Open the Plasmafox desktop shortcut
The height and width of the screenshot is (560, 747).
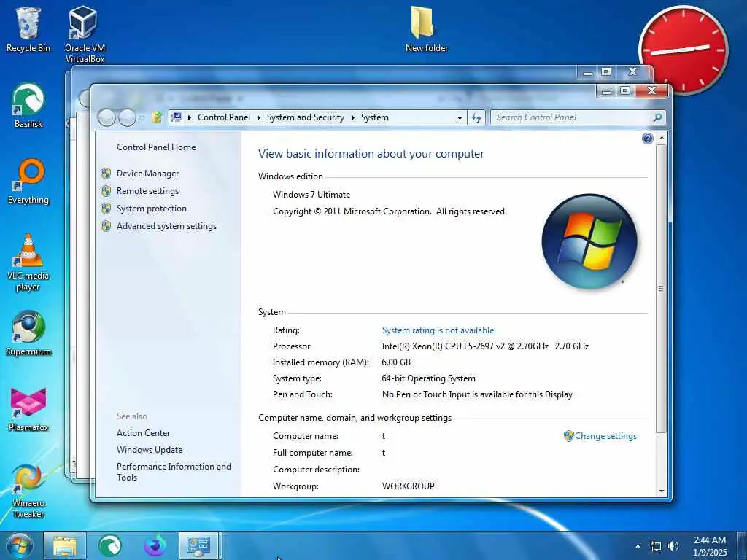pyautogui.click(x=28, y=410)
